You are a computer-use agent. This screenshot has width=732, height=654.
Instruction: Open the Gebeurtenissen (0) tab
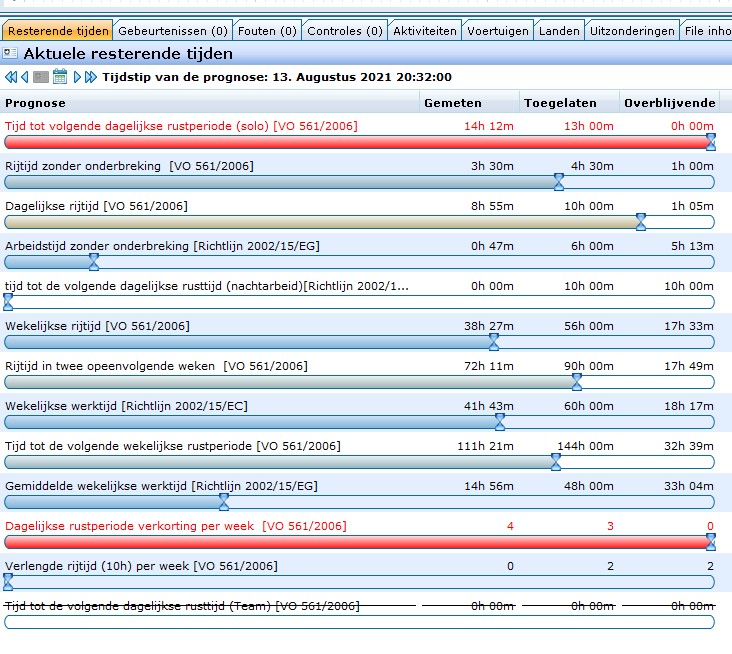[173, 31]
